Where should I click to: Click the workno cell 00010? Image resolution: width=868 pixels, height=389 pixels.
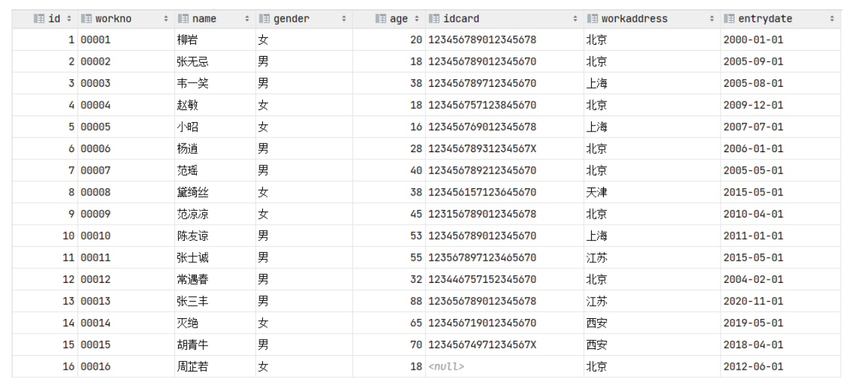tap(126, 236)
